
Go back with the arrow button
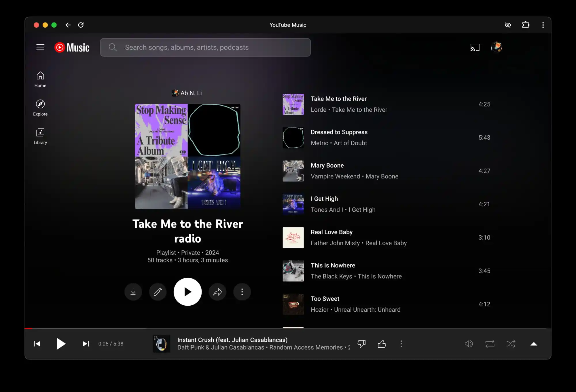click(x=68, y=25)
